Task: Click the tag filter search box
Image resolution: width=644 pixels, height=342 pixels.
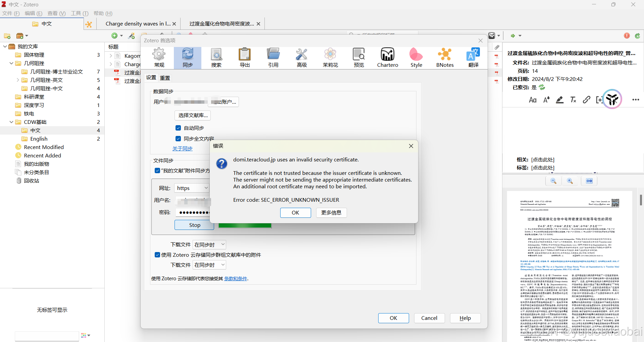Action: [x=47, y=336]
